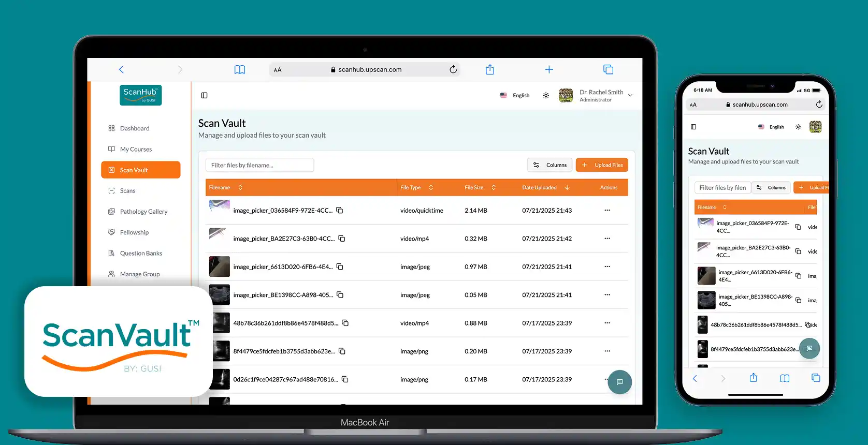This screenshot has width=868, height=445.
Task: Open the Columns selector on MacBook
Action: click(x=549, y=165)
